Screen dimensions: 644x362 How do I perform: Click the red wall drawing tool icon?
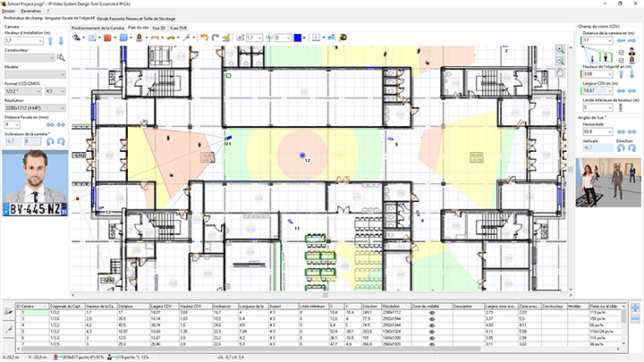tap(106, 38)
